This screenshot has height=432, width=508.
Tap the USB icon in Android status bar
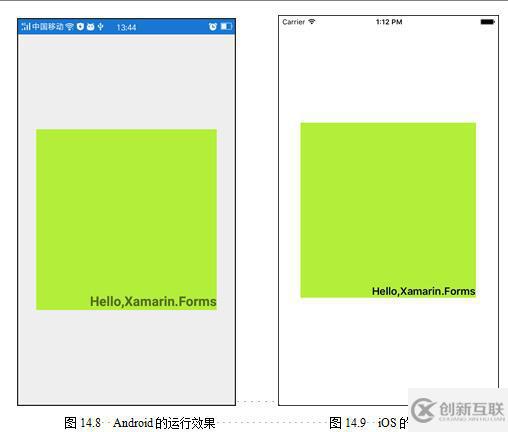click(x=100, y=27)
